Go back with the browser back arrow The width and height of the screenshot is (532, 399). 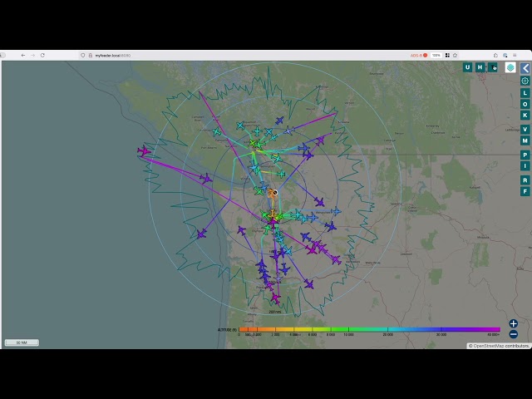click(x=23, y=56)
